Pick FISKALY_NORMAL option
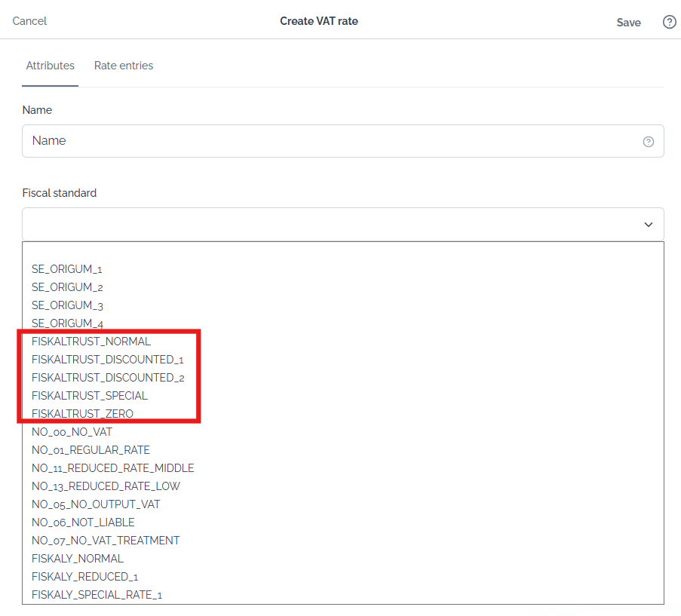Viewport: 681px width, 616px height. tap(342, 559)
